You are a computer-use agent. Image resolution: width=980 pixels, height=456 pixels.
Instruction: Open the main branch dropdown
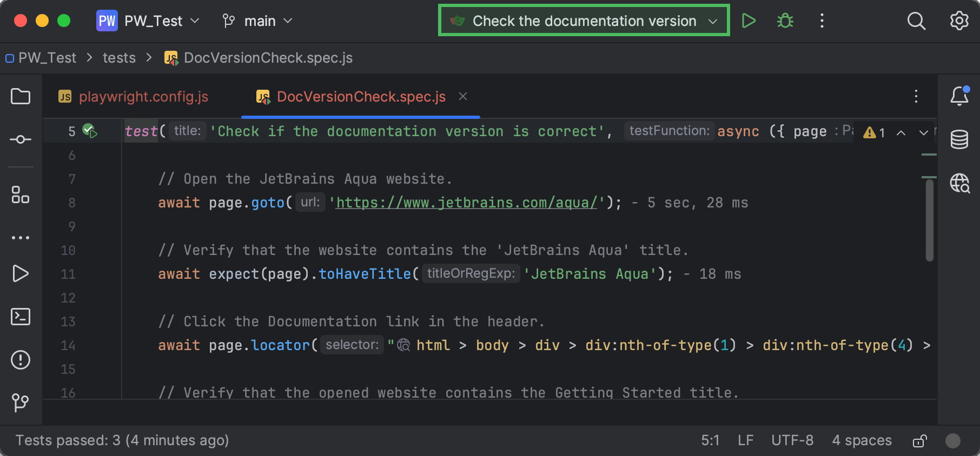[258, 21]
